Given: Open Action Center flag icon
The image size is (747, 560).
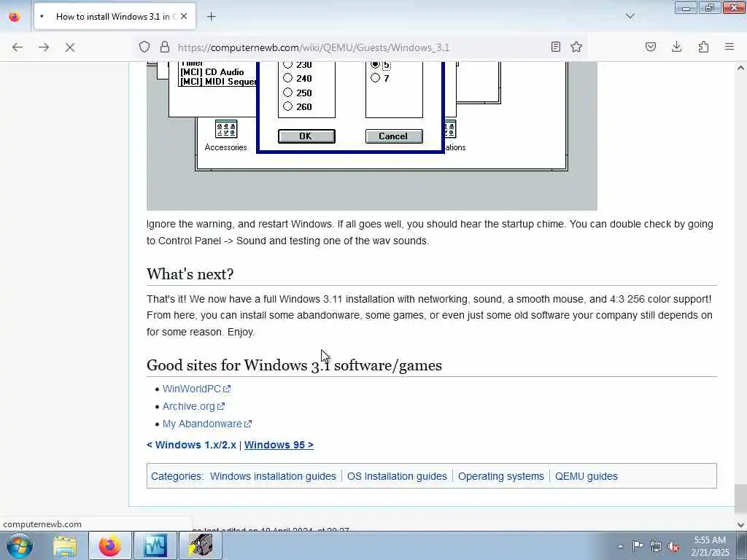Looking at the screenshot, I should 638,546.
